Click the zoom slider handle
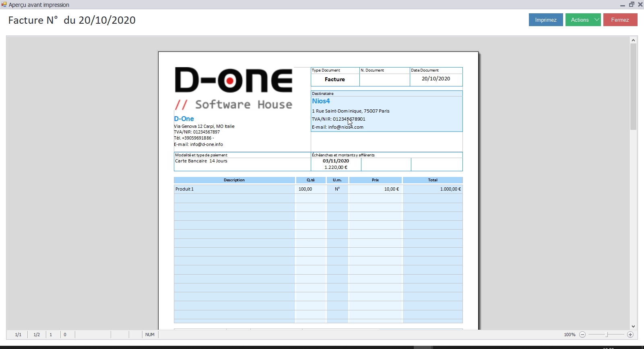Image resolution: width=644 pixels, height=349 pixels. 607,335
